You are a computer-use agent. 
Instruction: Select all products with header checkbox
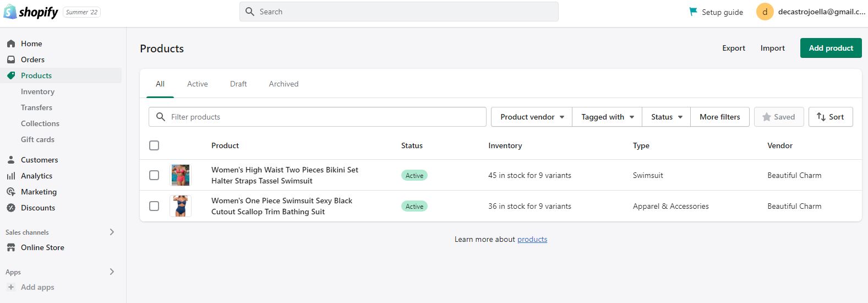(x=154, y=145)
